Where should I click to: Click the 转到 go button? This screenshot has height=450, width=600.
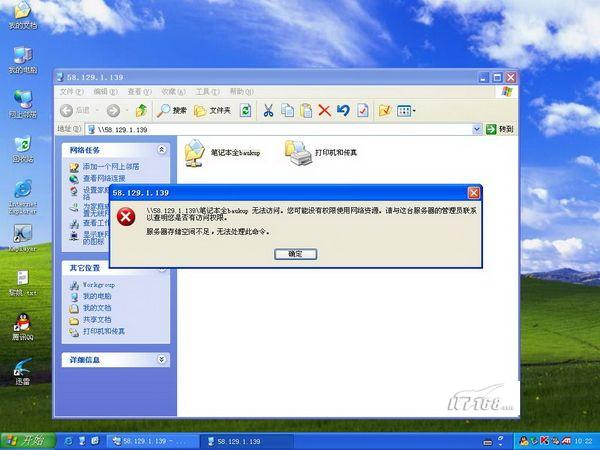[x=500, y=129]
